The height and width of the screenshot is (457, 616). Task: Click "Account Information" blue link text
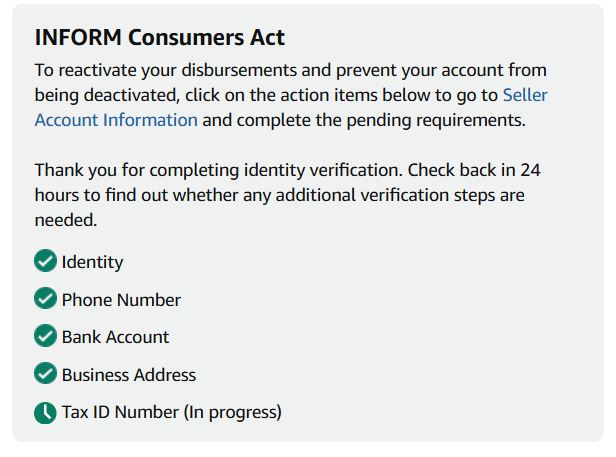(x=116, y=120)
